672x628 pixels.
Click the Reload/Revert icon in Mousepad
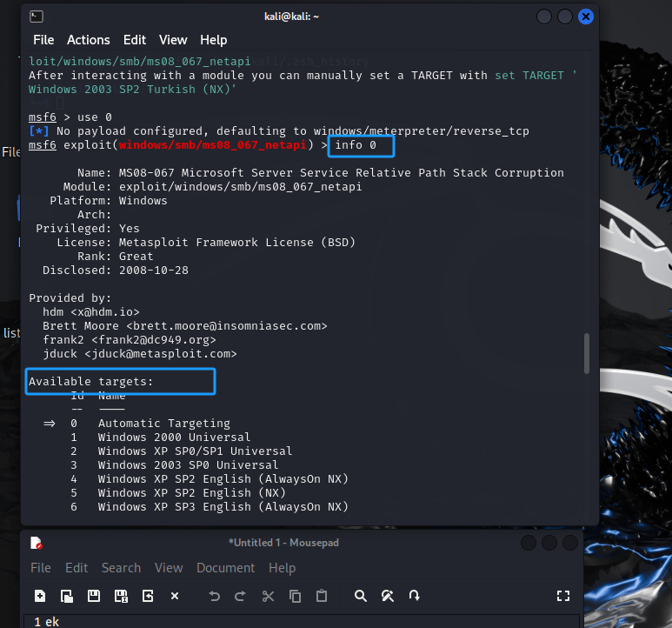tap(148, 596)
